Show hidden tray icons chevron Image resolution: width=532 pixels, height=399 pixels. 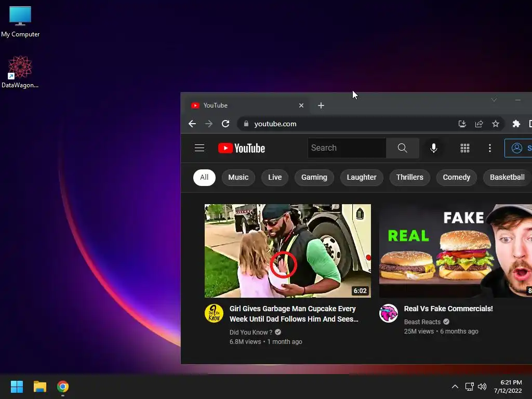[x=455, y=387]
